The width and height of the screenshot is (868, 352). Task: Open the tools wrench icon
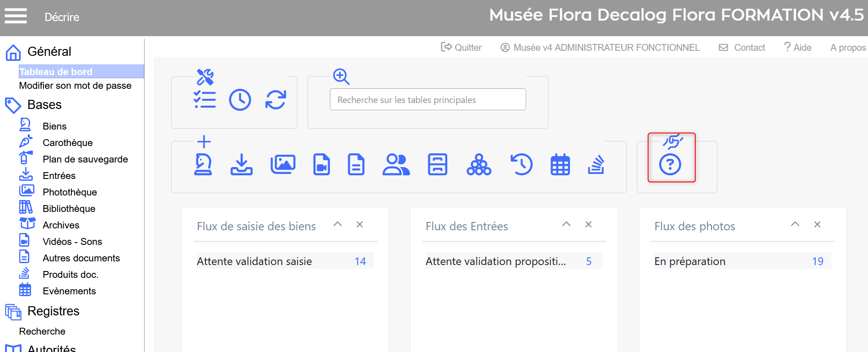(x=205, y=77)
